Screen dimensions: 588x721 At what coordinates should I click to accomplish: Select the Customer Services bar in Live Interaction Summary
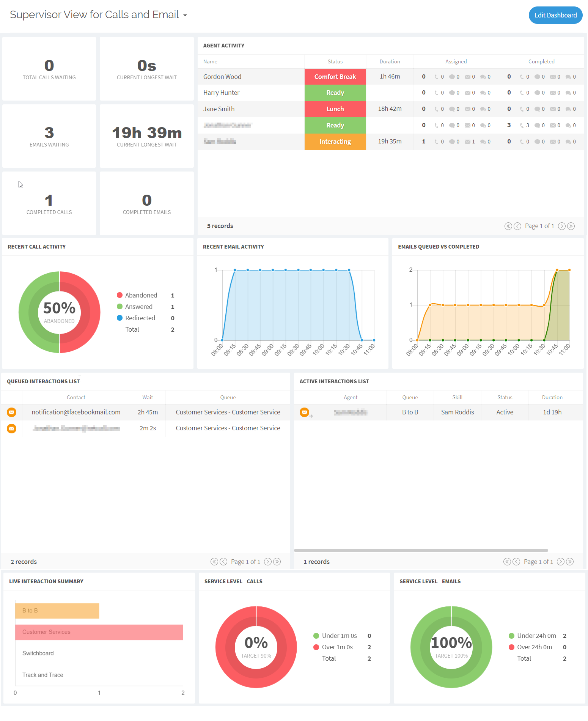coord(99,632)
